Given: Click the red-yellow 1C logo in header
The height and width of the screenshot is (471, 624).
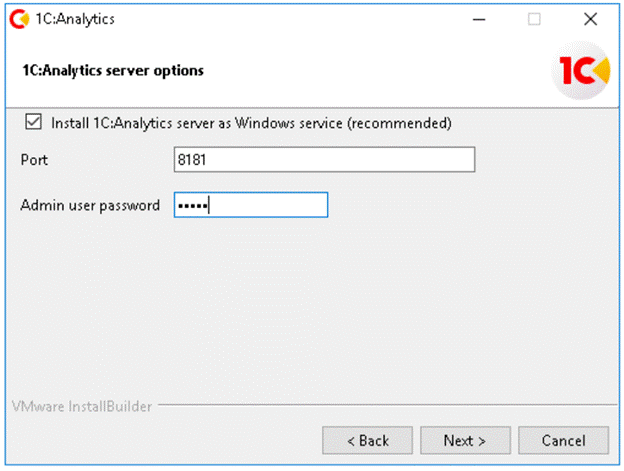Looking at the screenshot, I should pyautogui.click(x=587, y=72).
